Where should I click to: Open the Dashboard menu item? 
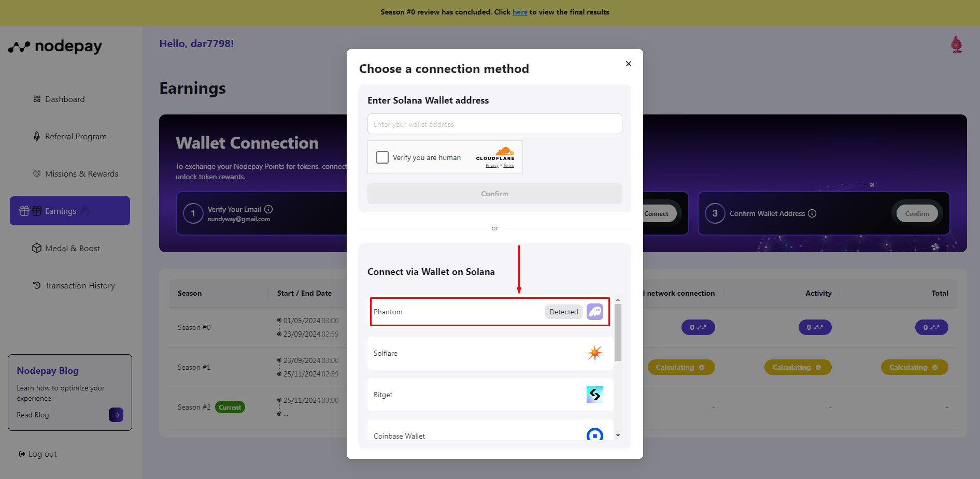pos(64,99)
